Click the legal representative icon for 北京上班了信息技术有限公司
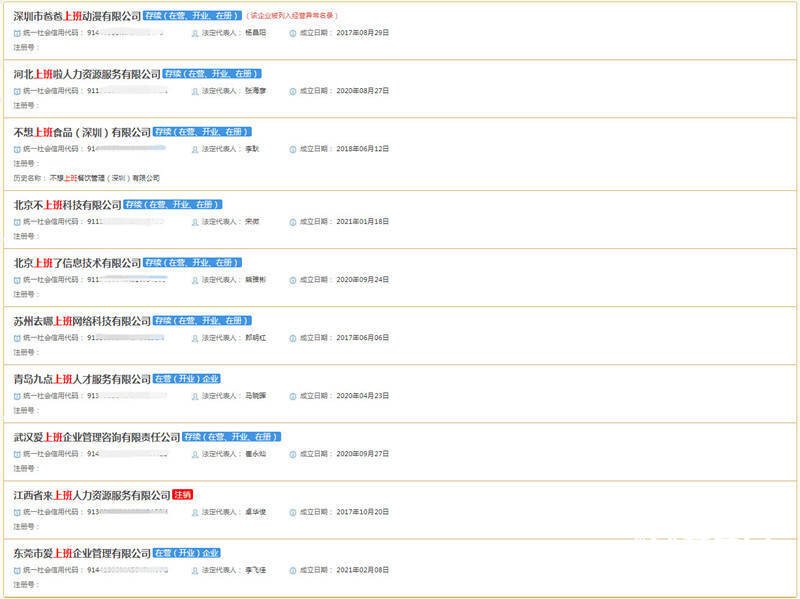 point(195,280)
